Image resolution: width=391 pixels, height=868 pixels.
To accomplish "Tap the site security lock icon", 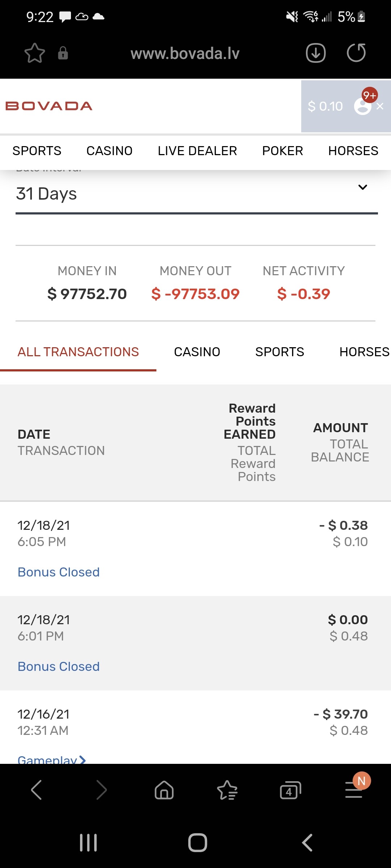I will tap(63, 53).
